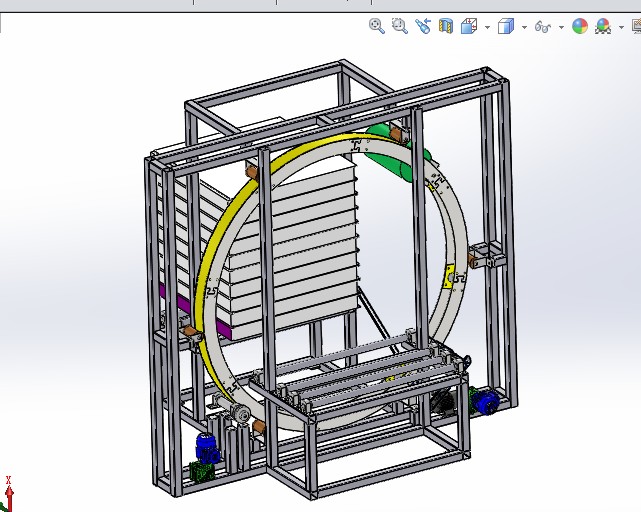Expand the Hide/Show Items dropdown arrow
This screenshot has height=512, width=641.
point(561,27)
